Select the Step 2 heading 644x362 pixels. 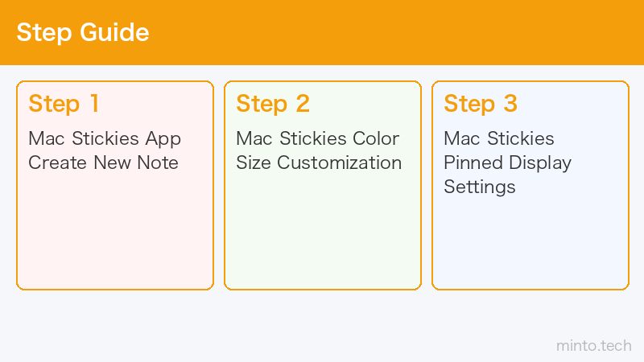[x=273, y=104]
